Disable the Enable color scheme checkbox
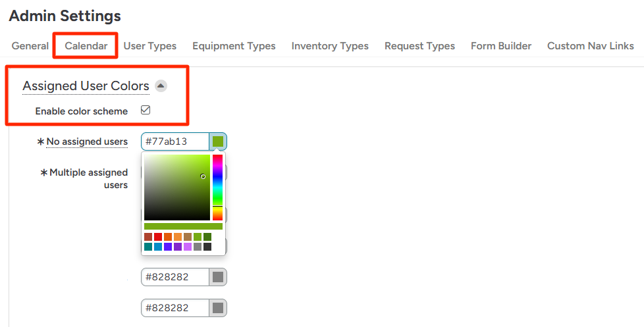Image resolution: width=644 pixels, height=327 pixels. coord(146,111)
